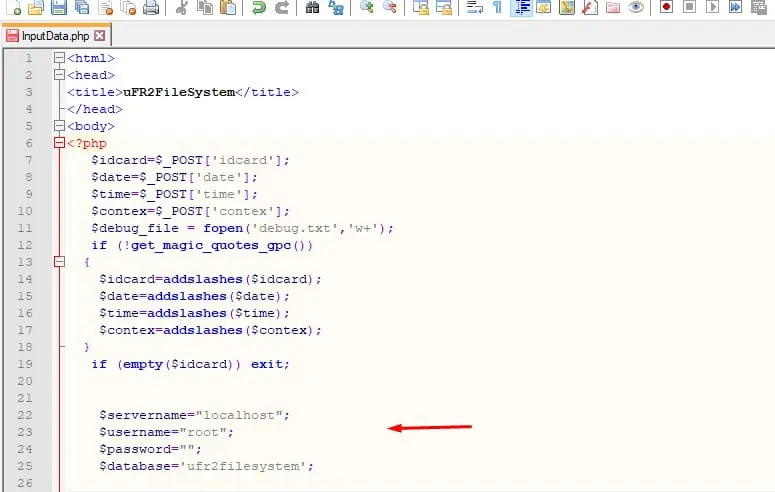Screen dimensions: 775x492
Task: Click the if (empty($idcard)) exit line
Action: (190, 364)
